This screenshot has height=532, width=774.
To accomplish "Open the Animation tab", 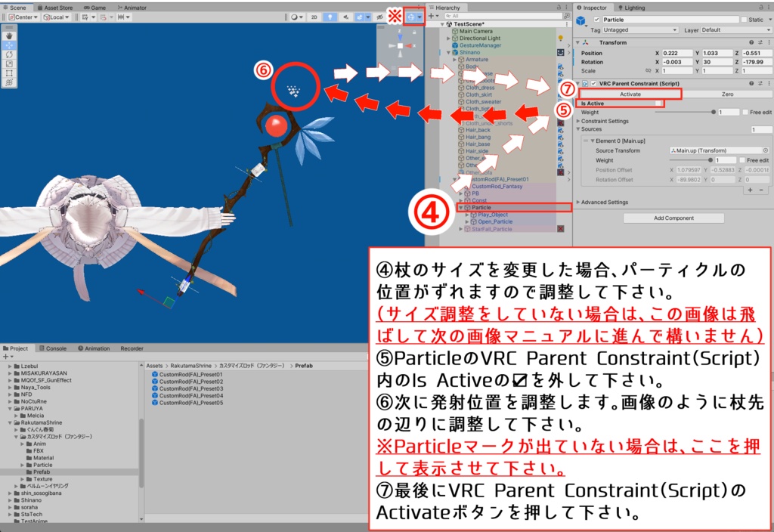I will click(x=94, y=348).
